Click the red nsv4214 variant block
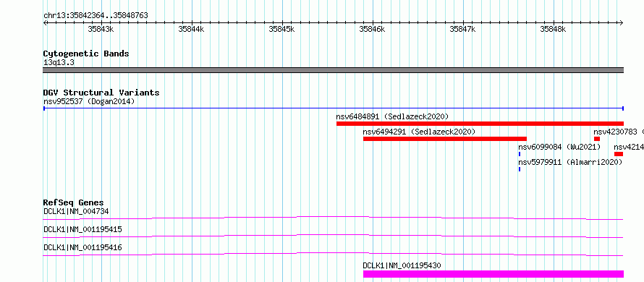 pyautogui.click(x=619, y=154)
